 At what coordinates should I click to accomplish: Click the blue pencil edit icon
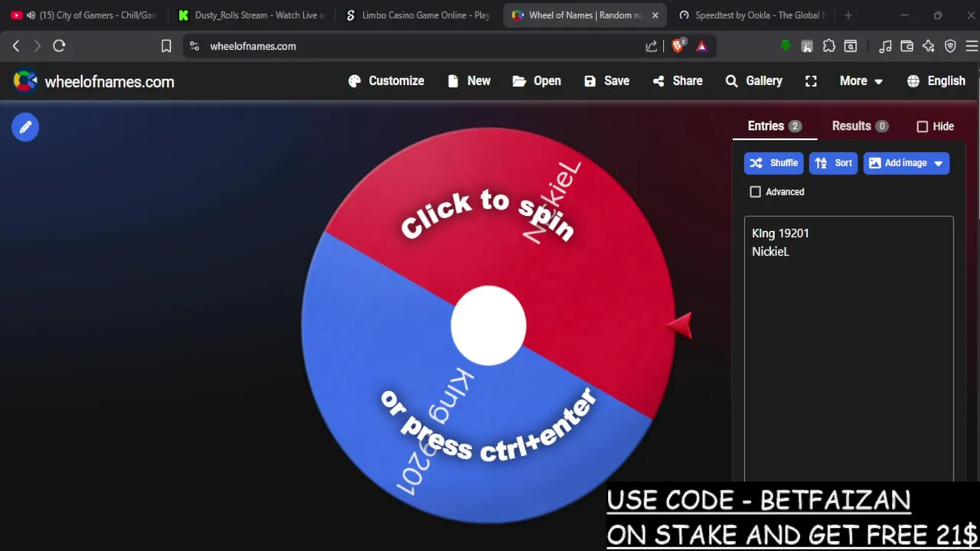[25, 127]
